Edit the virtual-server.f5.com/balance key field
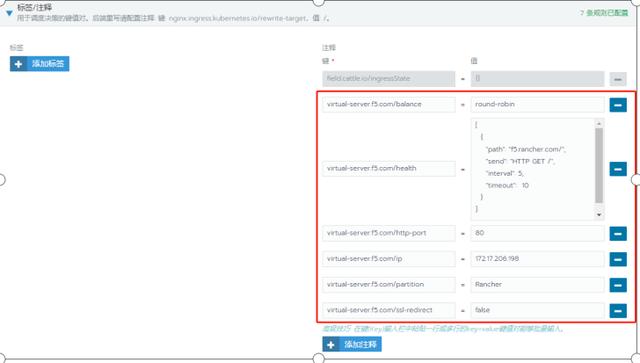640x363 pixels. (x=389, y=105)
